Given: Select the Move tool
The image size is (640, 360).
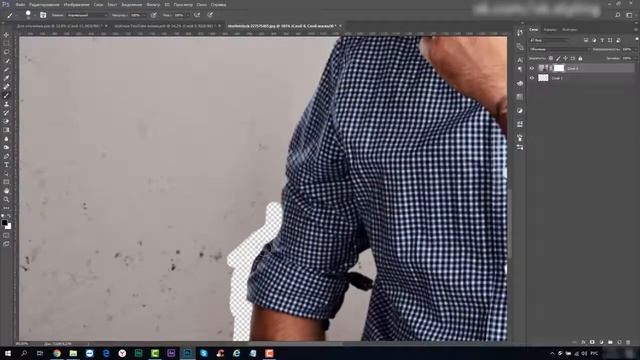Looking at the screenshot, I should tap(6, 35).
